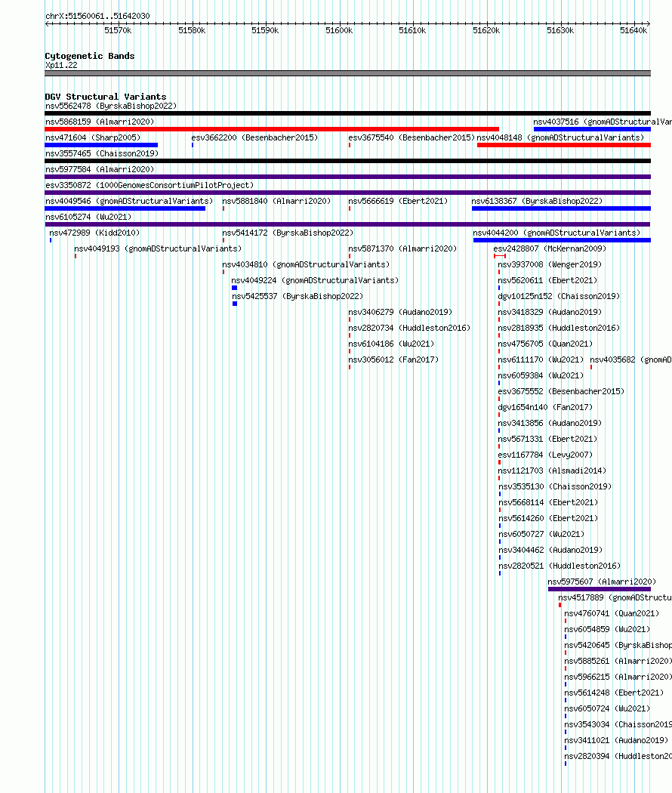The width and height of the screenshot is (672, 793).
Task: Click nsv6138367 (ByrskaBishop2022) label
Action: (x=537, y=202)
